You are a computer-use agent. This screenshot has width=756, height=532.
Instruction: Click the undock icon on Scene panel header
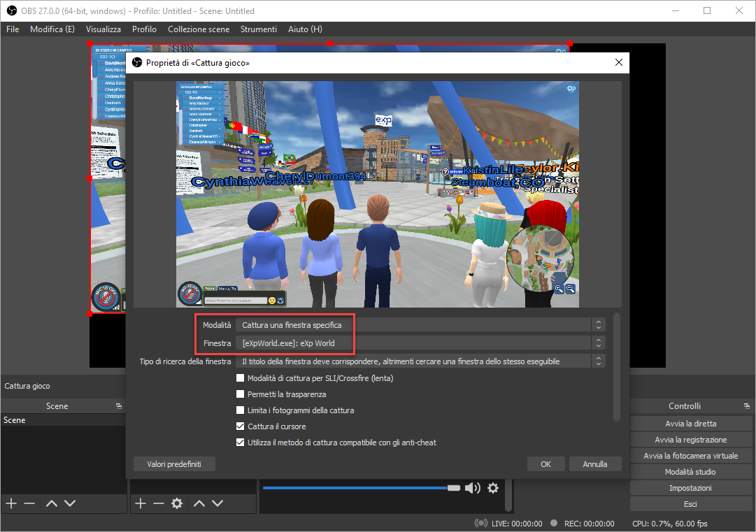(x=119, y=406)
